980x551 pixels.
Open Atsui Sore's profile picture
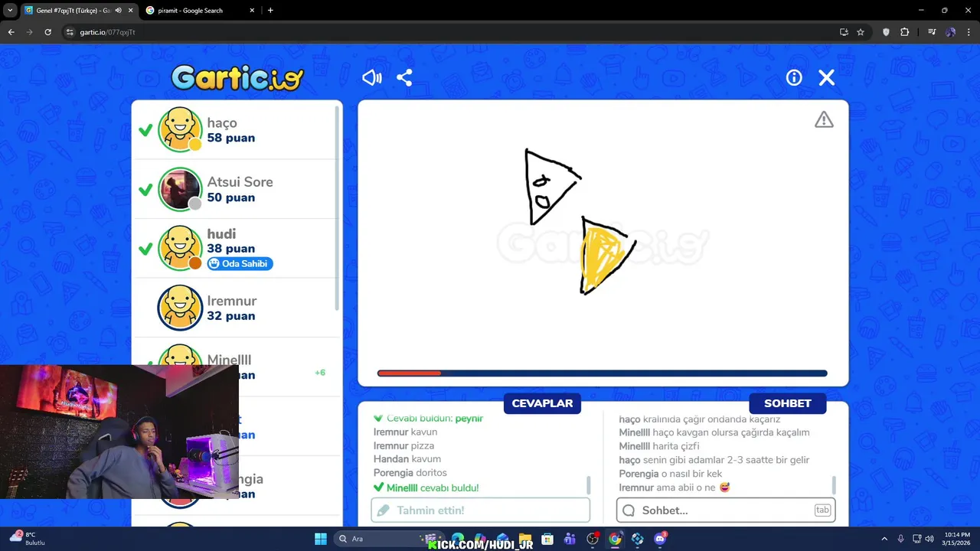point(180,189)
